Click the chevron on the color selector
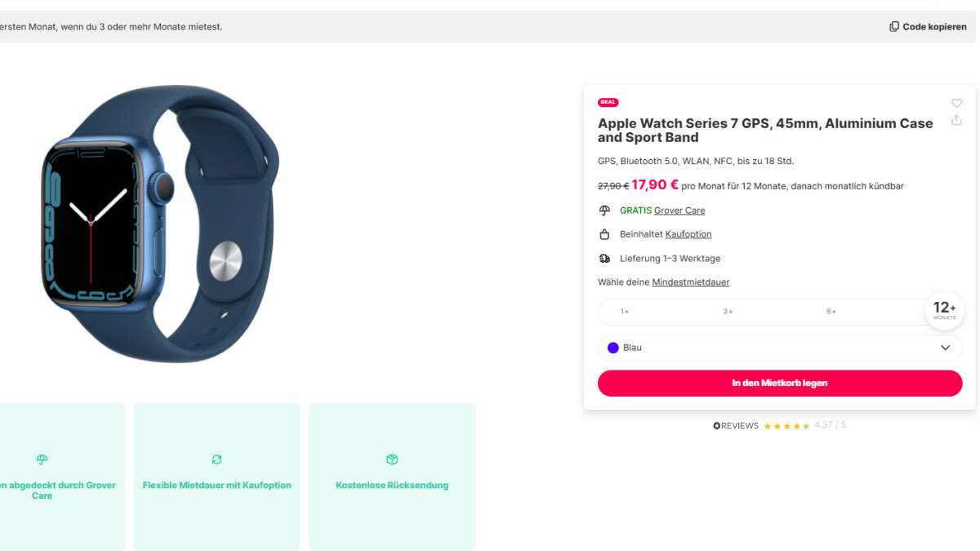Screen dimensions: 980x551 (946, 348)
